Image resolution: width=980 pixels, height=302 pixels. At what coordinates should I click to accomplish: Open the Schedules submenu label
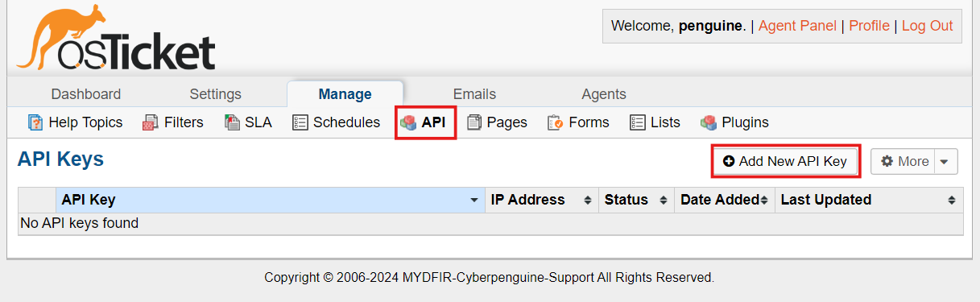[x=346, y=122]
